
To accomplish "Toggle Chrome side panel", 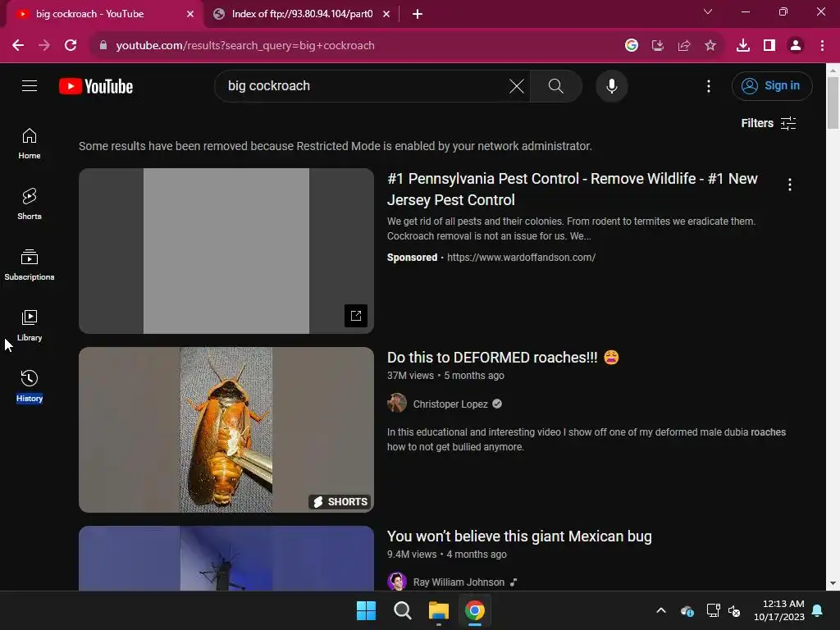I will click(769, 46).
